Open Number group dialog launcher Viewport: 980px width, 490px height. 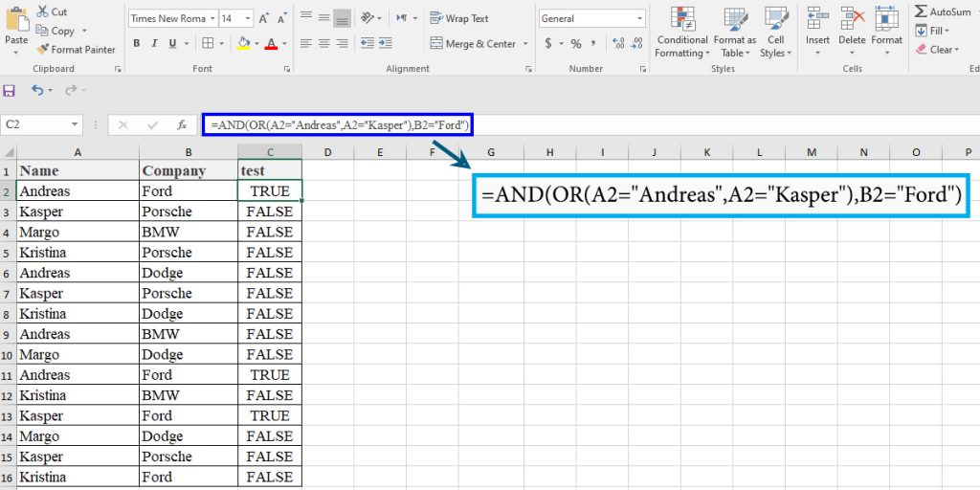(x=643, y=69)
